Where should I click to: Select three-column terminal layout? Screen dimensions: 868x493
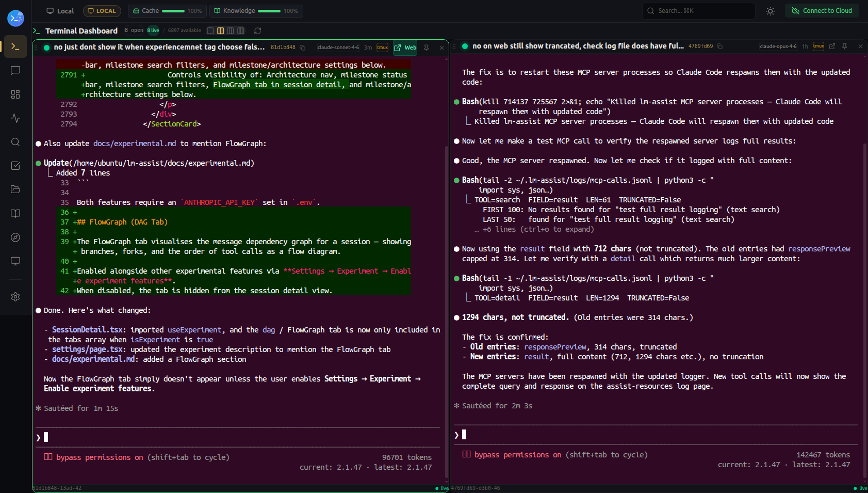[x=231, y=31]
